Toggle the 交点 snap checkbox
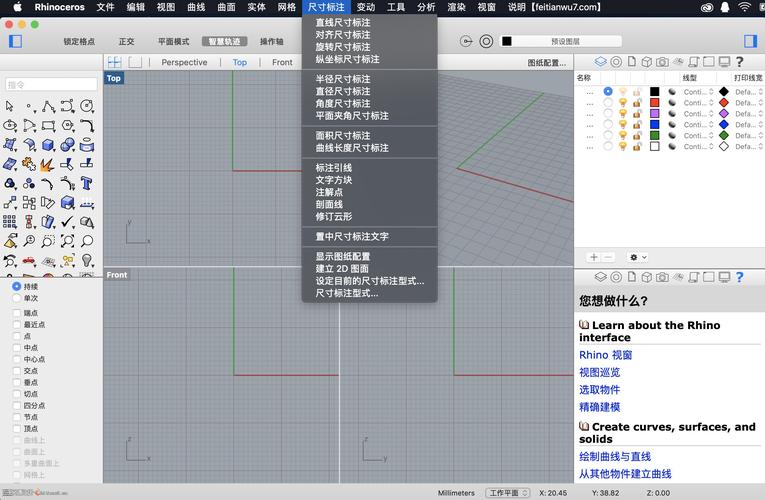Viewport: 765px width, 500px height. point(17,371)
